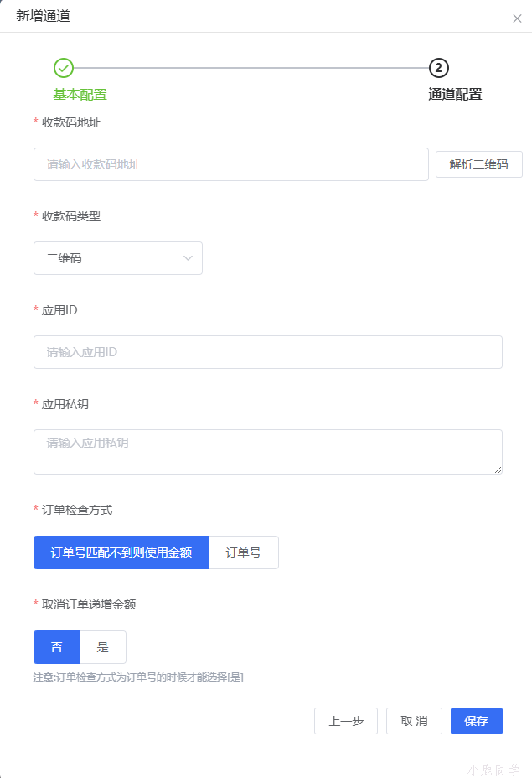The width and height of the screenshot is (532, 778).
Task: Click the 取消 button
Action: click(414, 721)
